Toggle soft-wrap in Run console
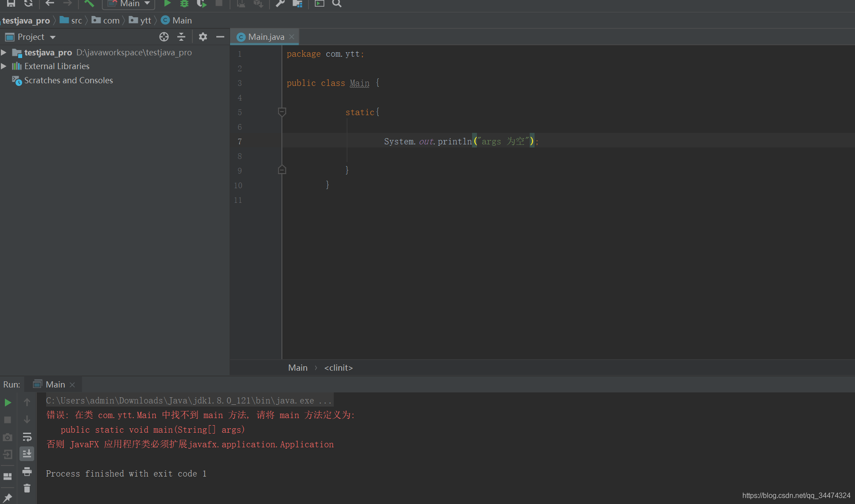This screenshot has width=855, height=504. pos(27,437)
